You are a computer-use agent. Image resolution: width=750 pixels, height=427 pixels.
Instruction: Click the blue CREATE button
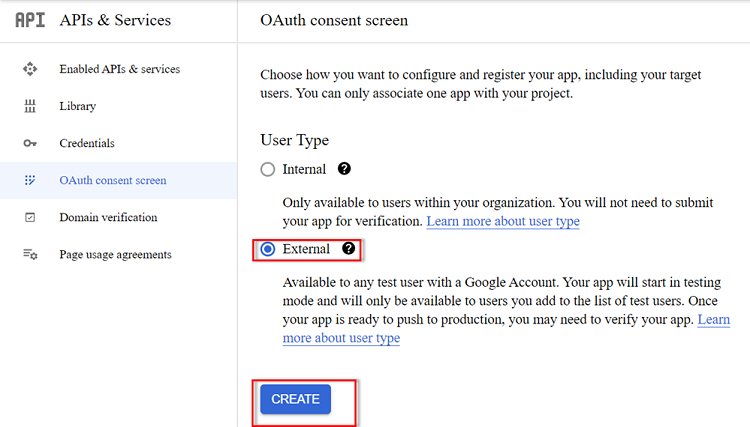tap(296, 399)
